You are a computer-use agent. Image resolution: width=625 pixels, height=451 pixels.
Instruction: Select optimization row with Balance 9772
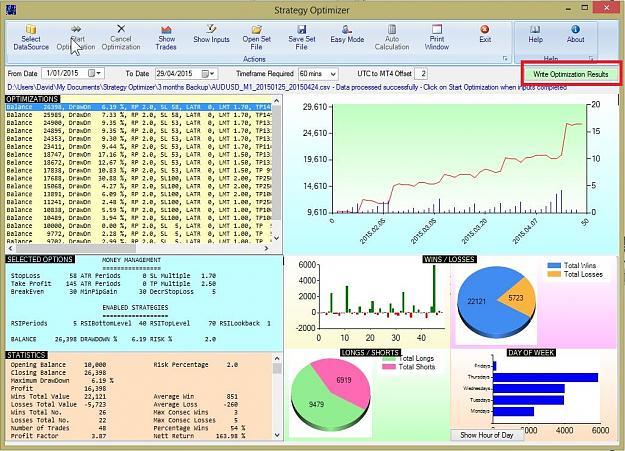pyautogui.click(x=138, y=234)
